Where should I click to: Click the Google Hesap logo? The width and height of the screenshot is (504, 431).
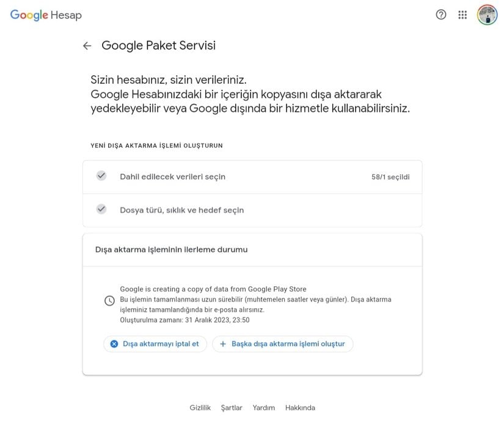click(x=46, y=15)
